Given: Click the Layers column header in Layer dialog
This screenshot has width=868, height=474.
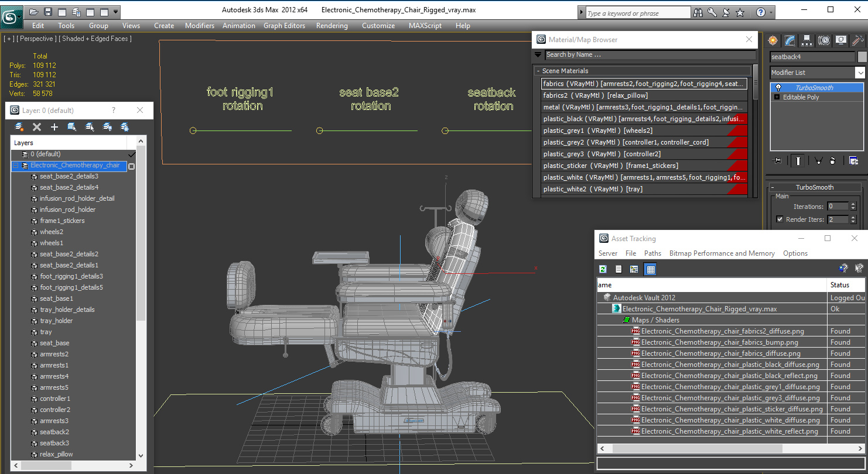Looking at the screenshot, I should click(x=69, y=143).
